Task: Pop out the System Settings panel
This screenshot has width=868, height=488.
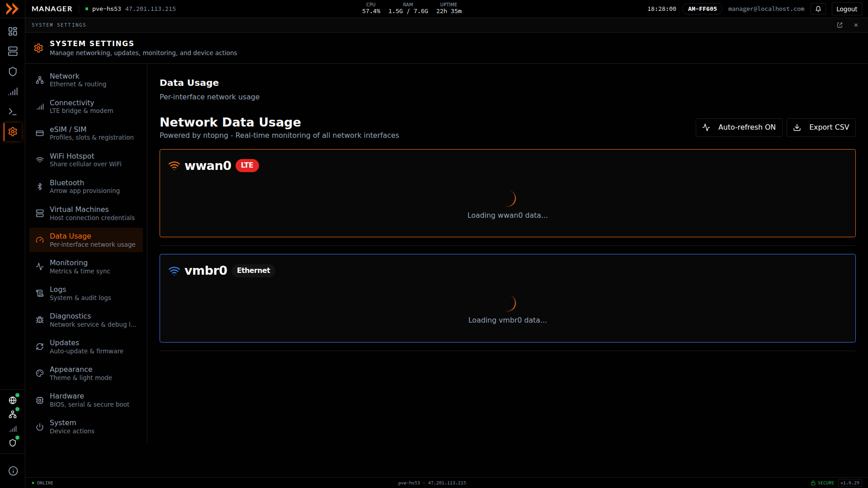Action: pyautogui.click(x=840, y=25)
